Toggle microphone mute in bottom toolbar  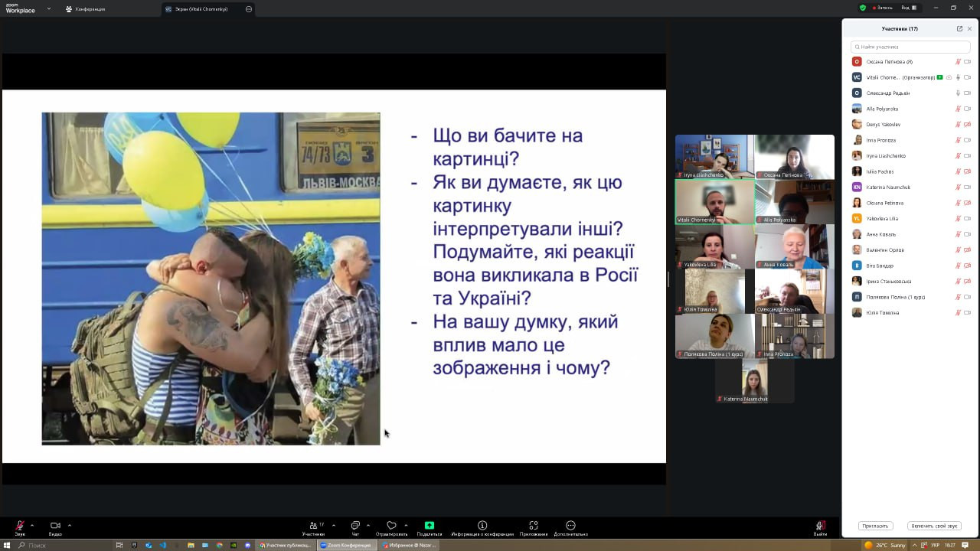pyautogui.click(x=20, y=526)
